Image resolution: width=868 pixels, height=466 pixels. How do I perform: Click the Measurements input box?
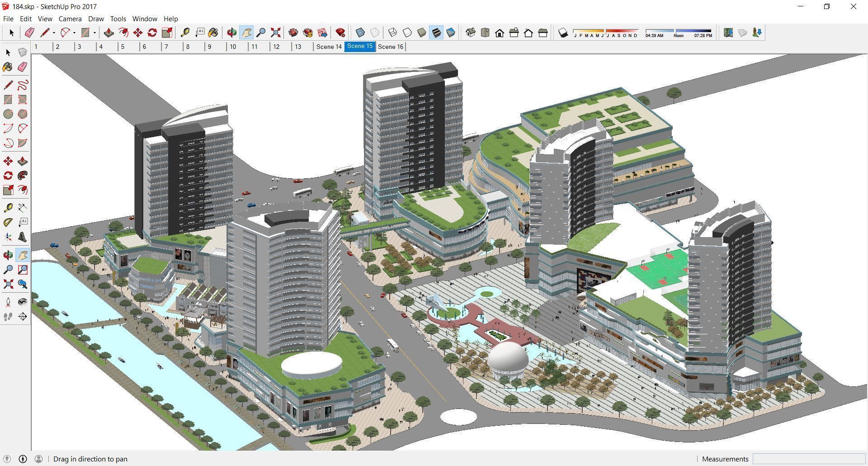808,459
